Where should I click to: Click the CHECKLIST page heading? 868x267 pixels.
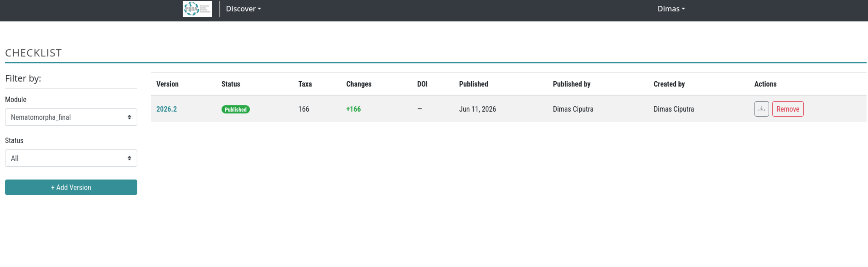[33, 53]
